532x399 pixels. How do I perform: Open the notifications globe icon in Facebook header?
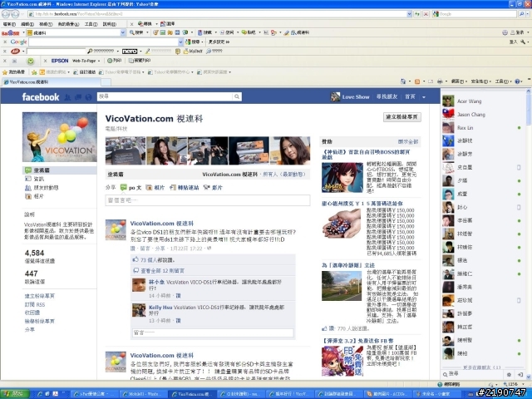pyautogui.click(x=89, y=97)
